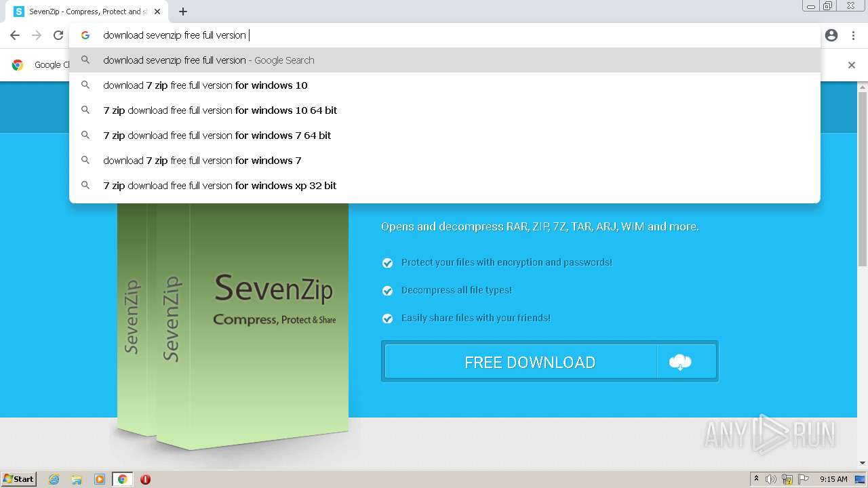Open a new tab with the plus icon
868x488 pixels.
[183, 12]
